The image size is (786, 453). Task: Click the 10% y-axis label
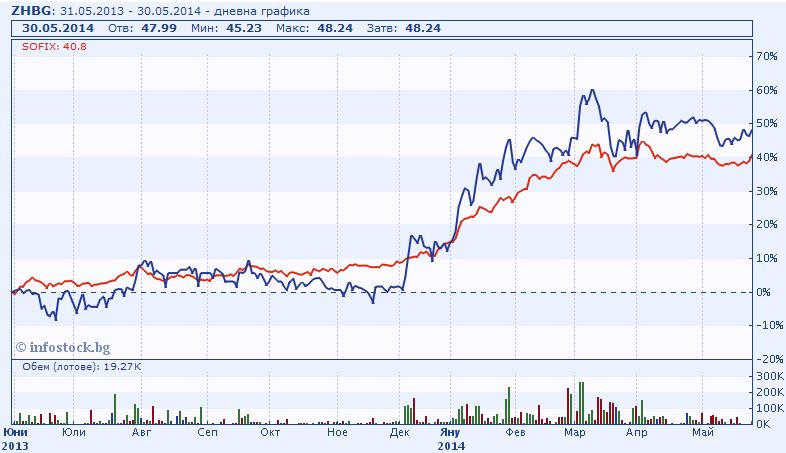(x=766, y=258)
